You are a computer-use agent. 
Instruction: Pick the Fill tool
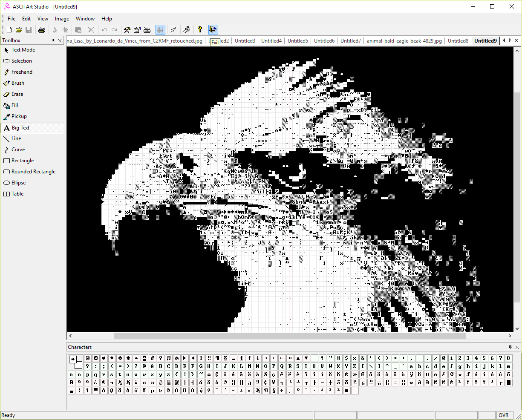click(14, 105)
